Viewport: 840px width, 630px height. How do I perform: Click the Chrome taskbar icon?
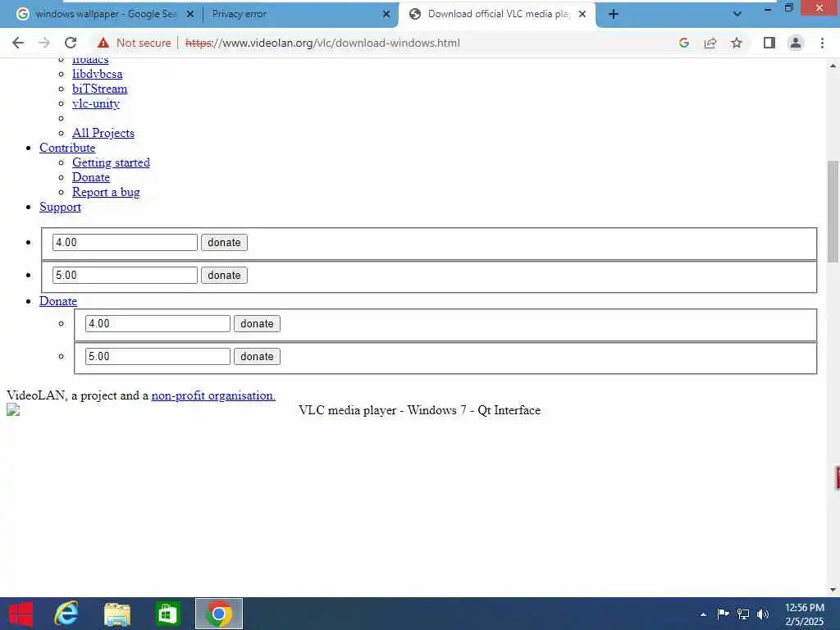tap(218, 614)
